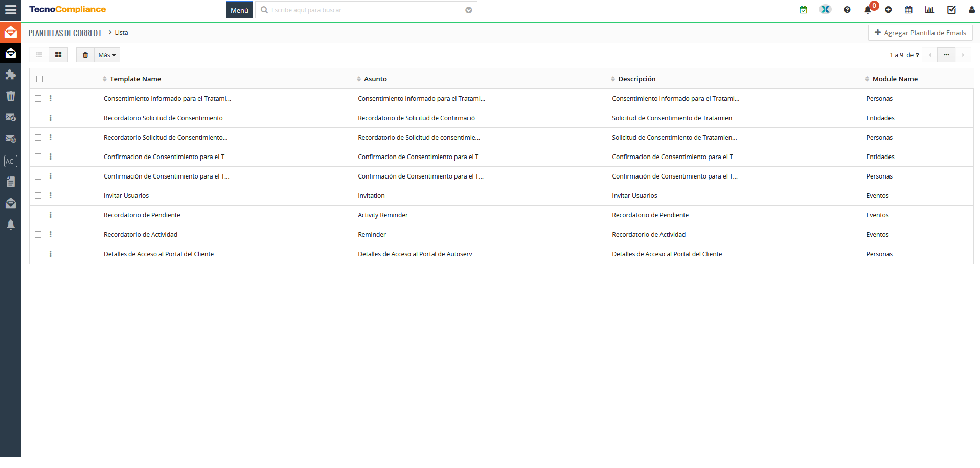Screen dimensions: 980x468
Task: Check the Recordatorio de Actividad row checkbox
Action: tap(38, 234)
